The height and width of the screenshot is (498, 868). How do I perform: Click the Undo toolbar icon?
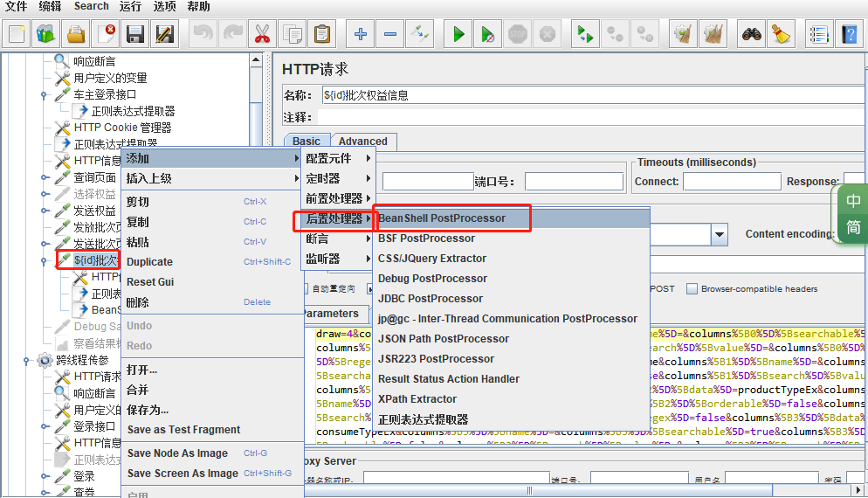[x=203, y=34]
